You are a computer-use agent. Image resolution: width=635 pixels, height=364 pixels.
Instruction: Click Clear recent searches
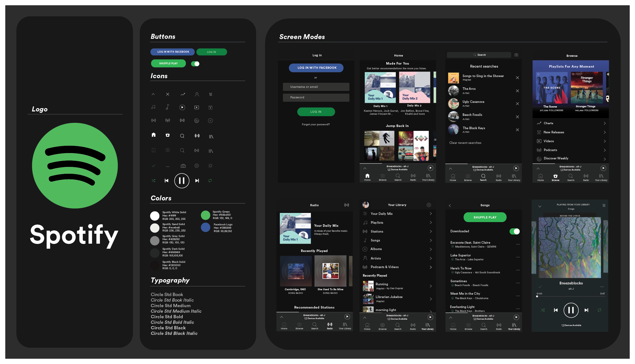[465, 143]
